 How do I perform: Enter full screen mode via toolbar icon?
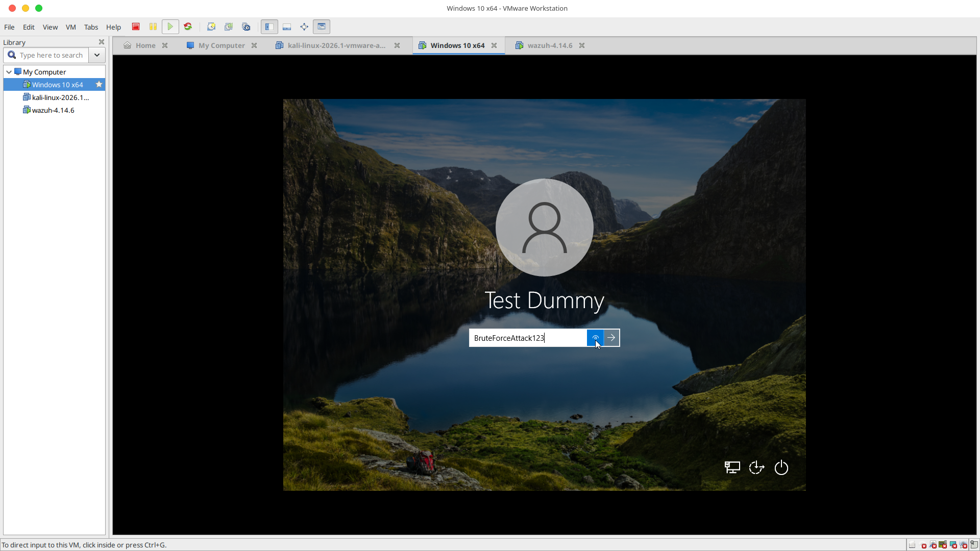[304, 27]
